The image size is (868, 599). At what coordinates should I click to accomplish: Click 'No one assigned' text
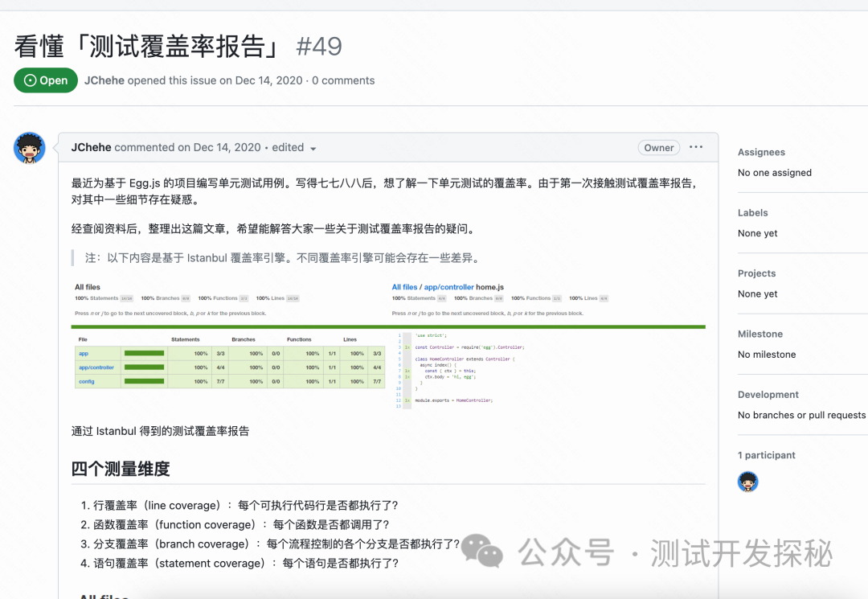(x=775, y=173)
